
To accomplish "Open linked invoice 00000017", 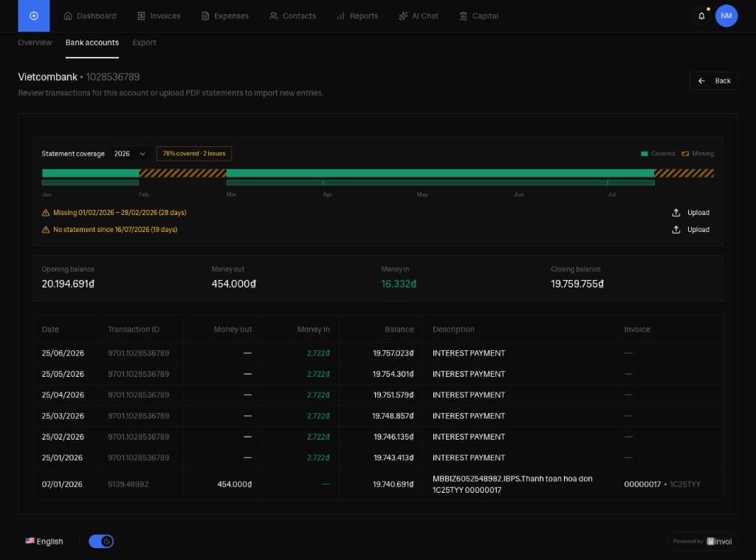I will tap(642, 484).
